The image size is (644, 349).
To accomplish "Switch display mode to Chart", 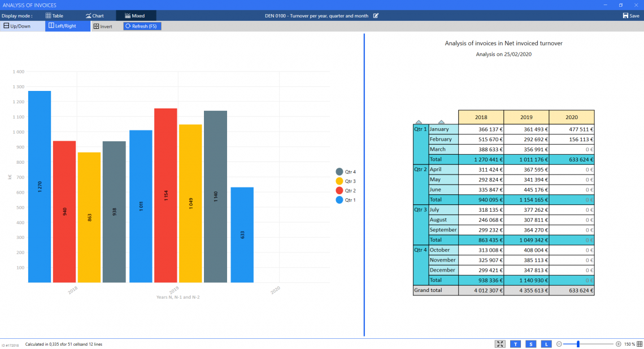I will pos(95,16).
